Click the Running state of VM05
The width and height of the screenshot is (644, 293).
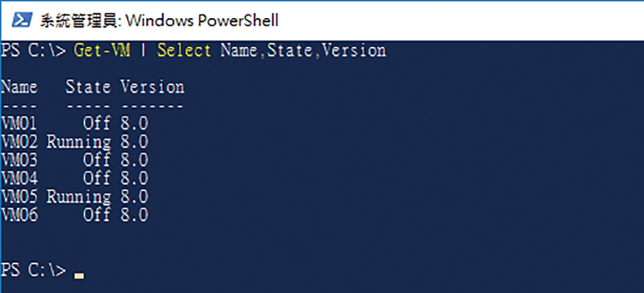click(79, 197)
